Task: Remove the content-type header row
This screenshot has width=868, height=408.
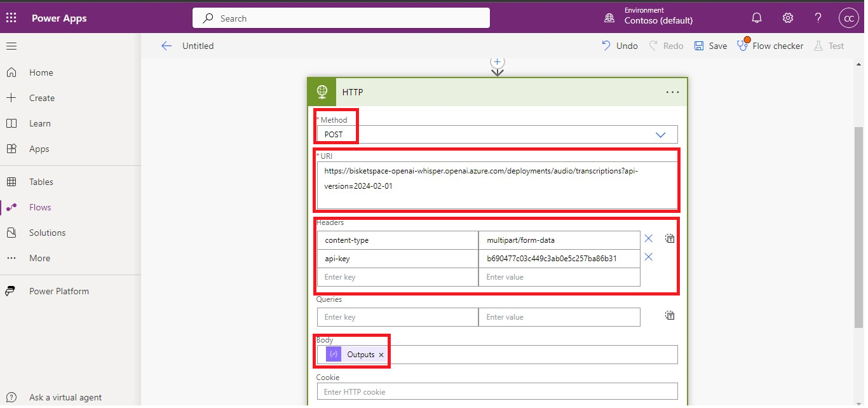Action: click(648, 239)
